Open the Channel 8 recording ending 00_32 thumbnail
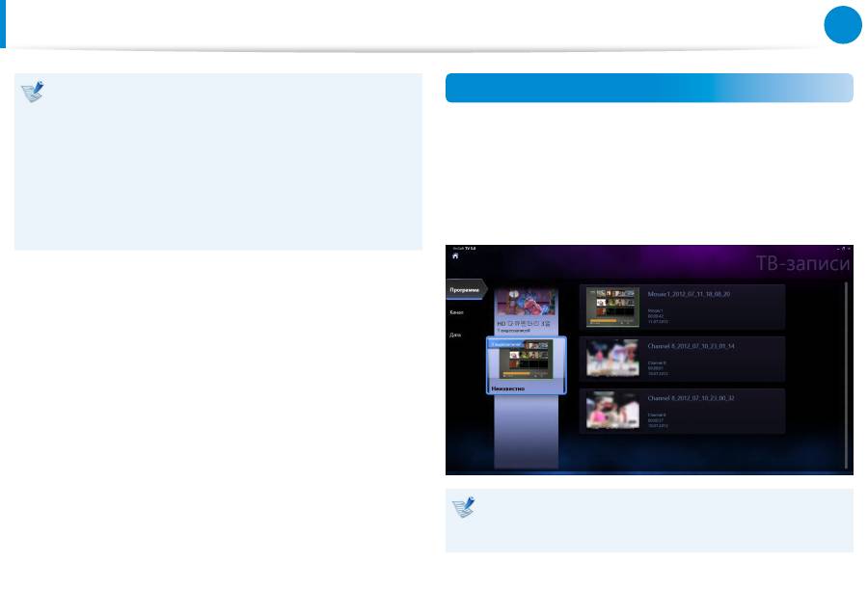The height and width of the screenshot is (616, 868). pyautogui.click(x=612, y=411)
